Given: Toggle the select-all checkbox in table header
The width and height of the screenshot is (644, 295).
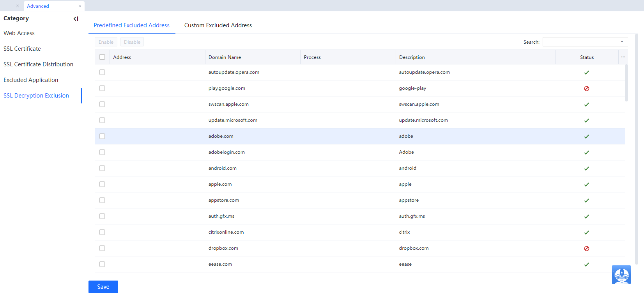Looking at the screenshot, I should (102, 57).
